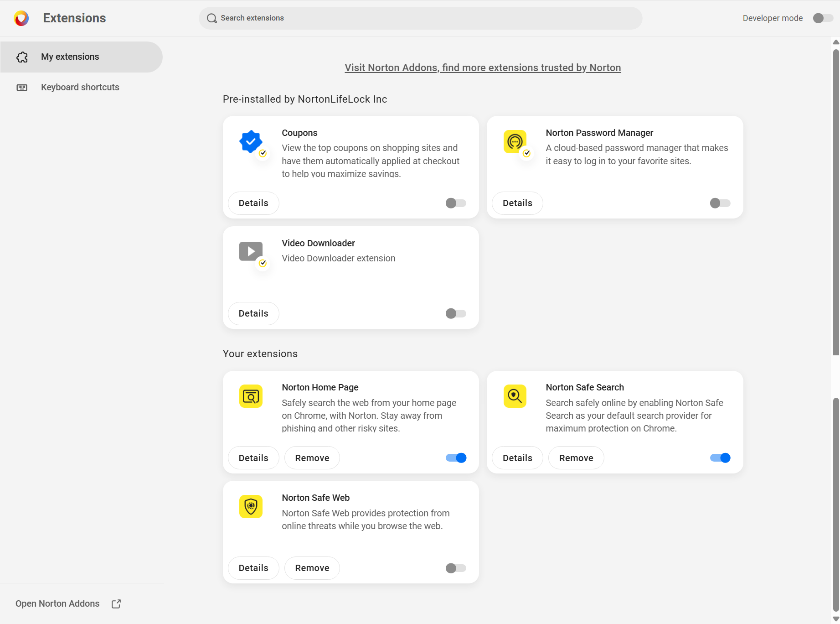Disable the Norton Safe Search toggle
840x624 pixels.
pos(720,458)
